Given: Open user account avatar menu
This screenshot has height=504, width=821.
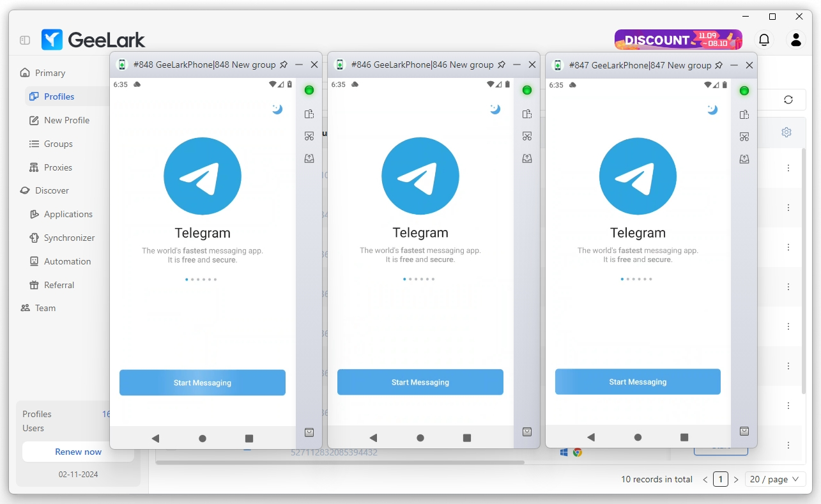Looking at the screenshot, I should pos(796,40).
